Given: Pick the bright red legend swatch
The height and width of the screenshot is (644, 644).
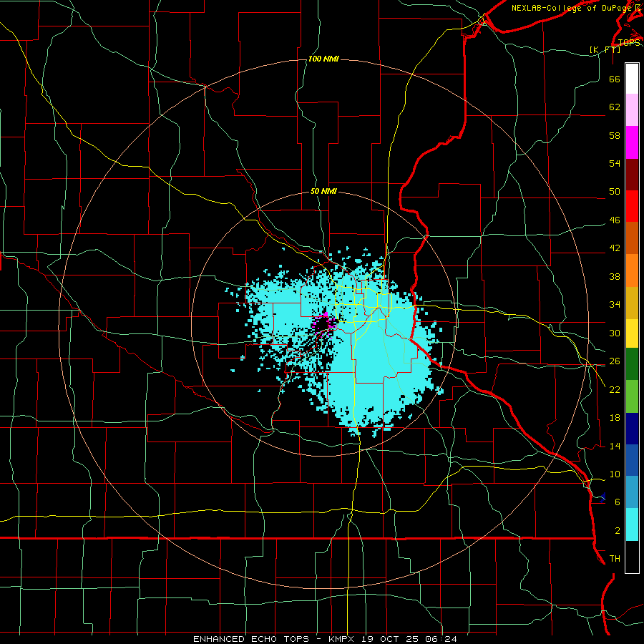Looking at the screenshot, I should 632,206.
